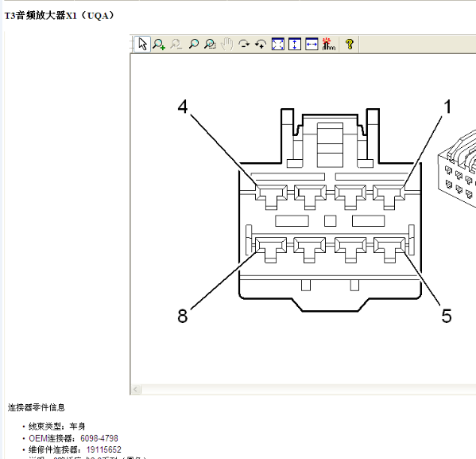
Task: Click the 线束类型：车身 list item
Action: tap(56, 426)
